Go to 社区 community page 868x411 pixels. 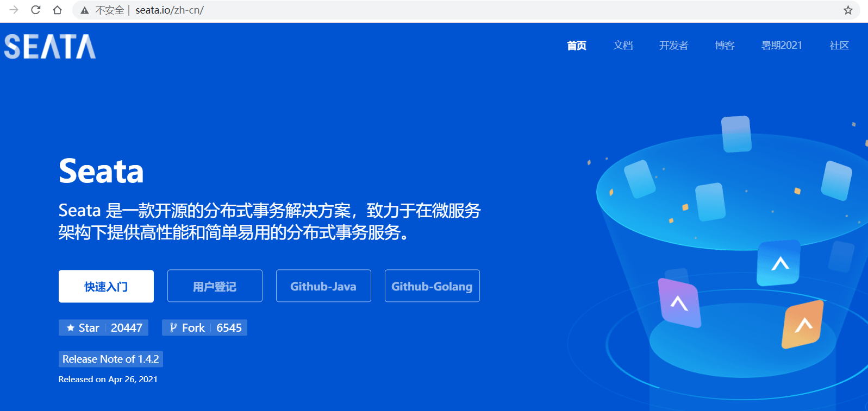pos(839,46)
